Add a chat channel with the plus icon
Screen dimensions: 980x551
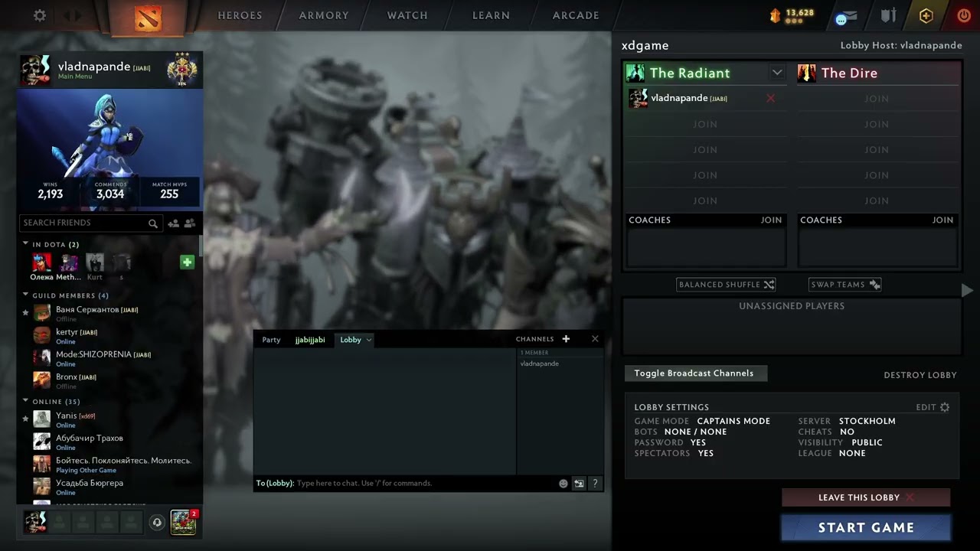pyautogui.click(x=566, y=339)
